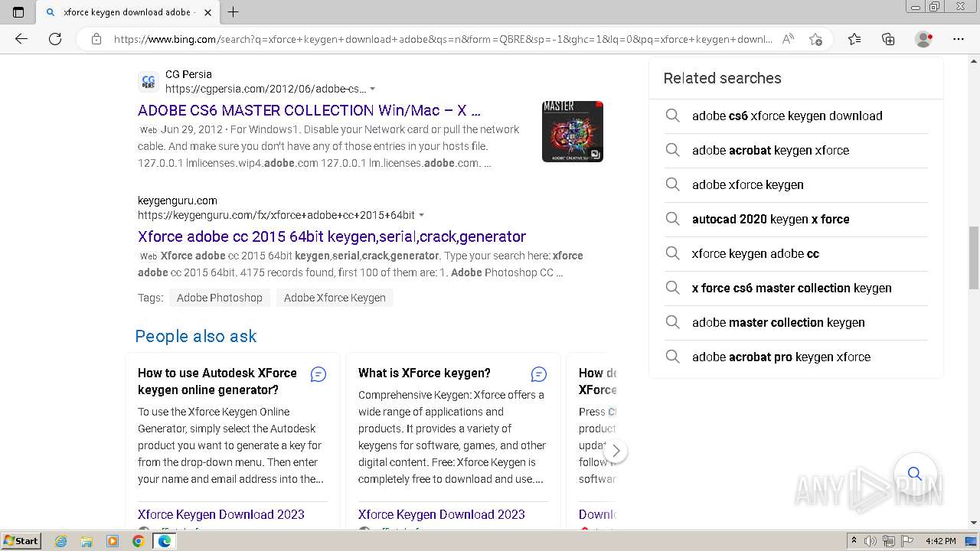Search autodesk related autocad 2020 keygen x force
Screen dimensions: 980x551
tap(796, 219)
